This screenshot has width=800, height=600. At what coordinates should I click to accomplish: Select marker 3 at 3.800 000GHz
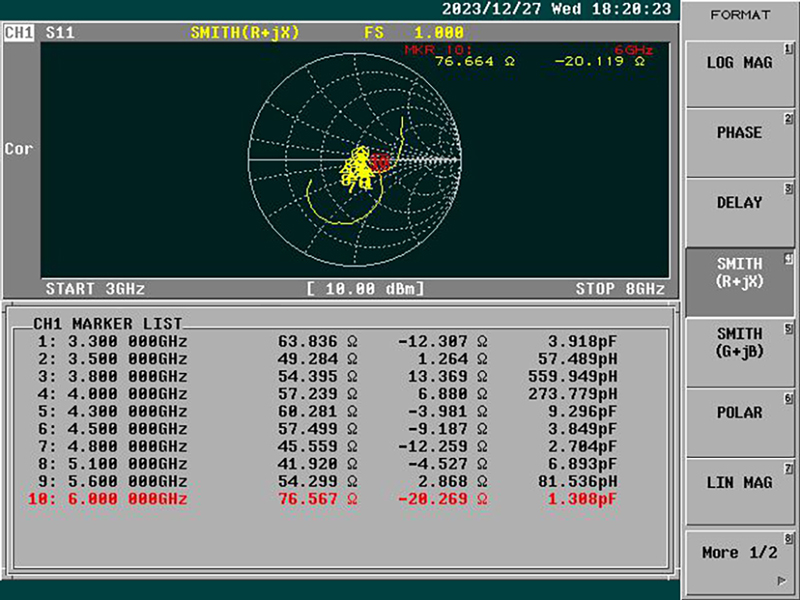coord(112,377)
